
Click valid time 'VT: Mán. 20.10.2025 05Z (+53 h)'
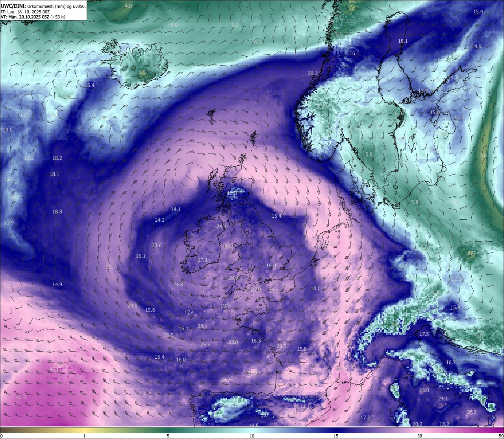point(33,17)
